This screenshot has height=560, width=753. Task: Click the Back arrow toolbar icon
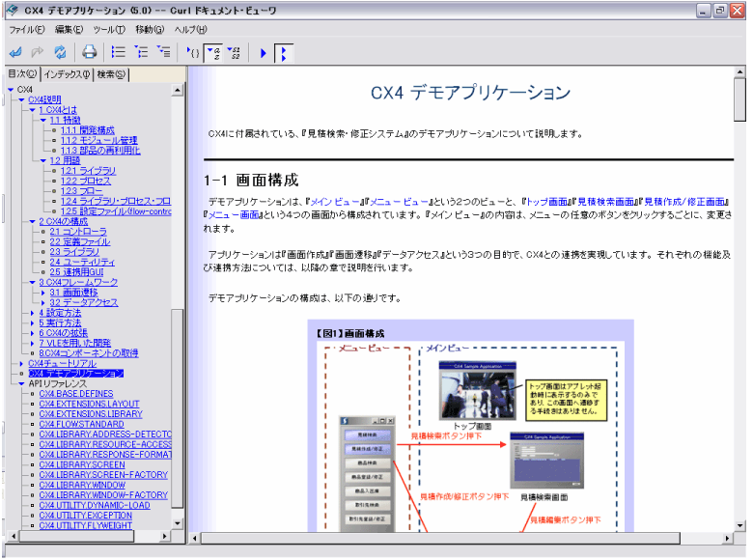(15, 52)
